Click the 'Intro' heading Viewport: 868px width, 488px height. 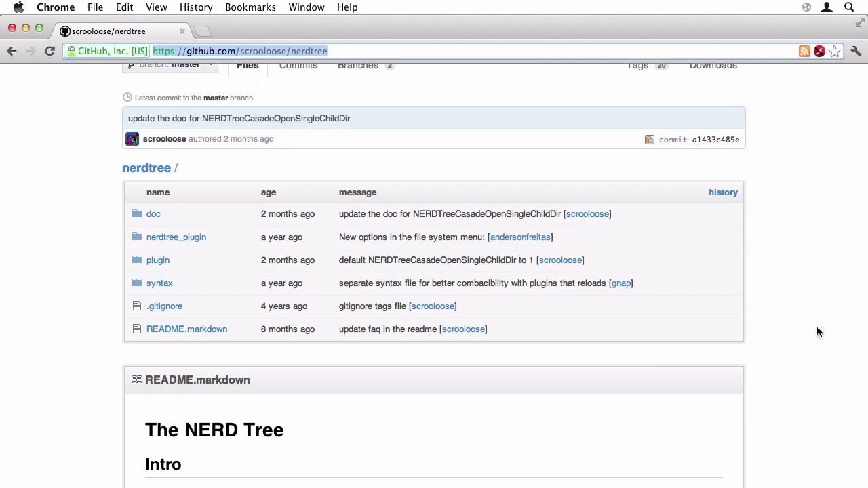163,464
